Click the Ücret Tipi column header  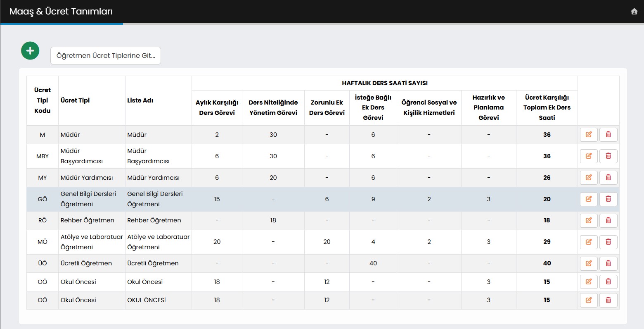pyautogui.click(x=92, y=100)
